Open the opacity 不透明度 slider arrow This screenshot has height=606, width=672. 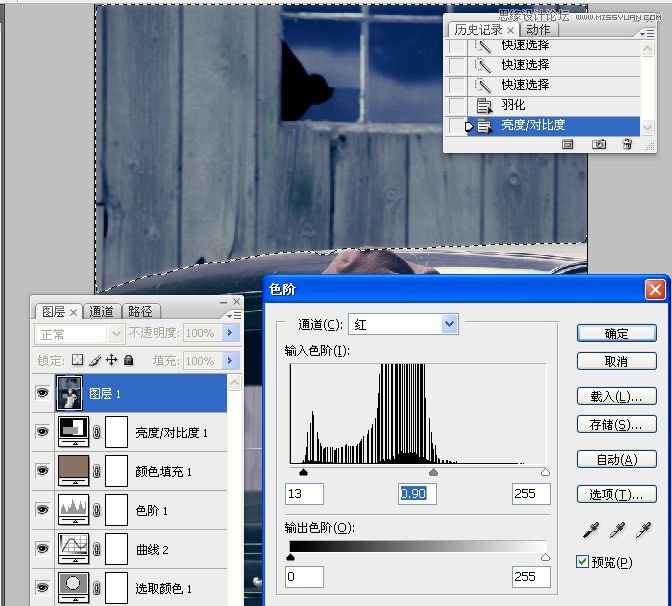pos(231,333)
